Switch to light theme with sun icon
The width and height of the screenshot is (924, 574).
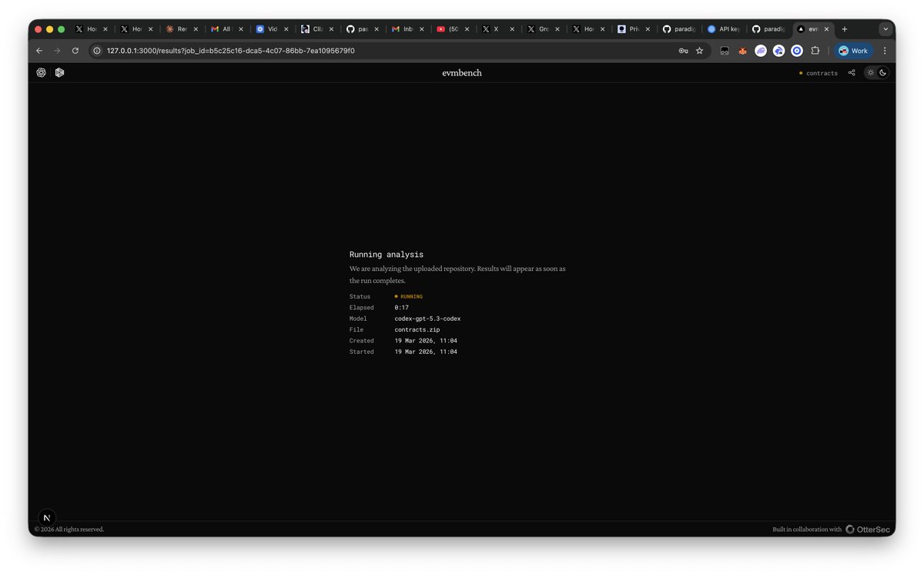pos(871,72)
